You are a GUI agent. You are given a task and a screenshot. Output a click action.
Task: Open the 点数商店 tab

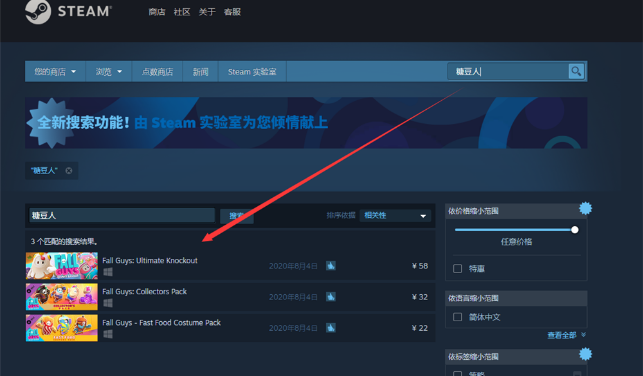[x=157, y=72]
